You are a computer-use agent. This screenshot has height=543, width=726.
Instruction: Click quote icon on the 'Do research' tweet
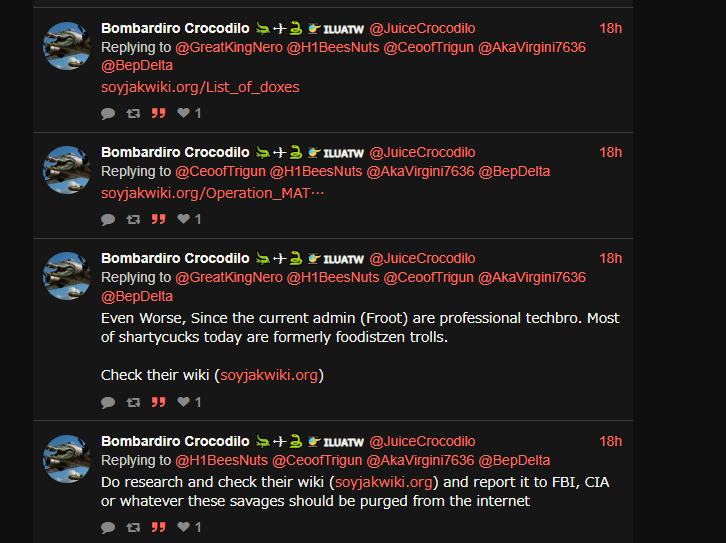click(158, 527)
